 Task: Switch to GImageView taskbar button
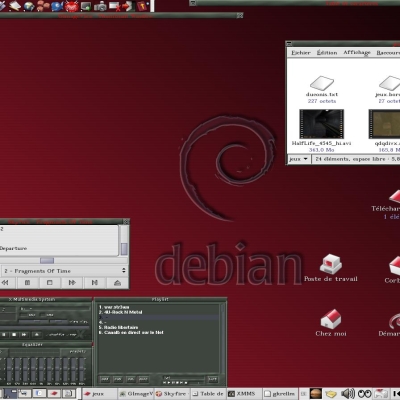(136, 394)
